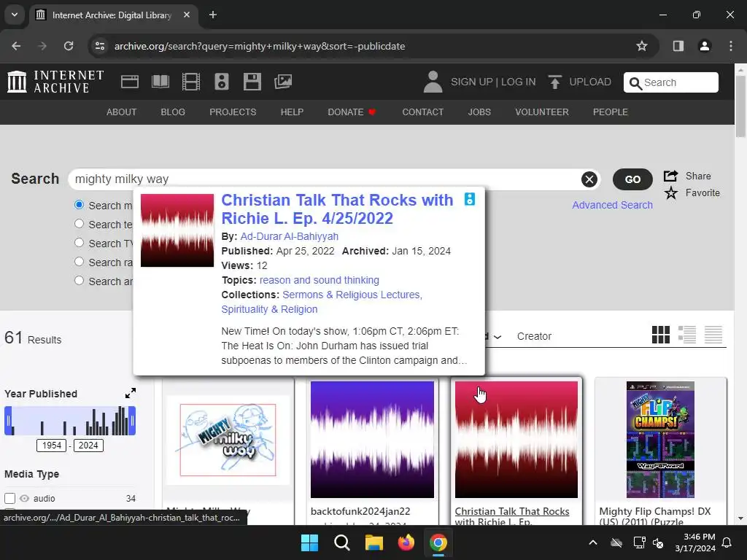747x560 pixels.
Task: Open Ad-Durar Al-Bahiyyah creator link
Action: (x=289, y=236)
